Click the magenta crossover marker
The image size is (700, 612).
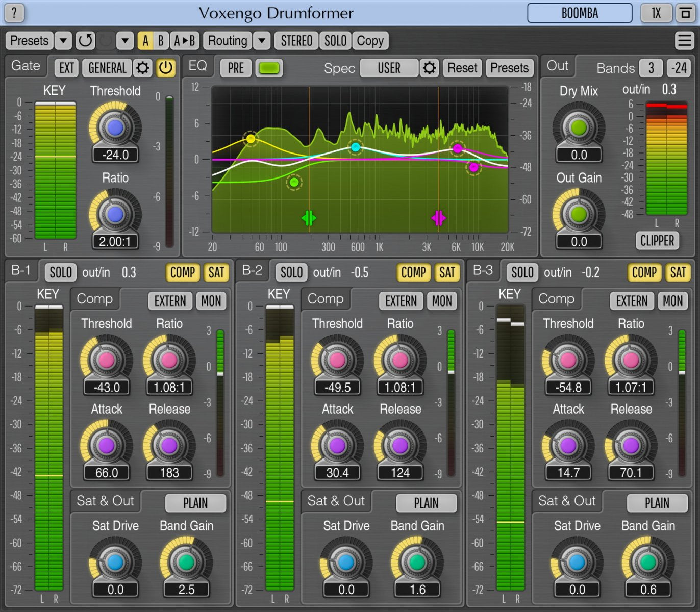(x=438, y=218)
